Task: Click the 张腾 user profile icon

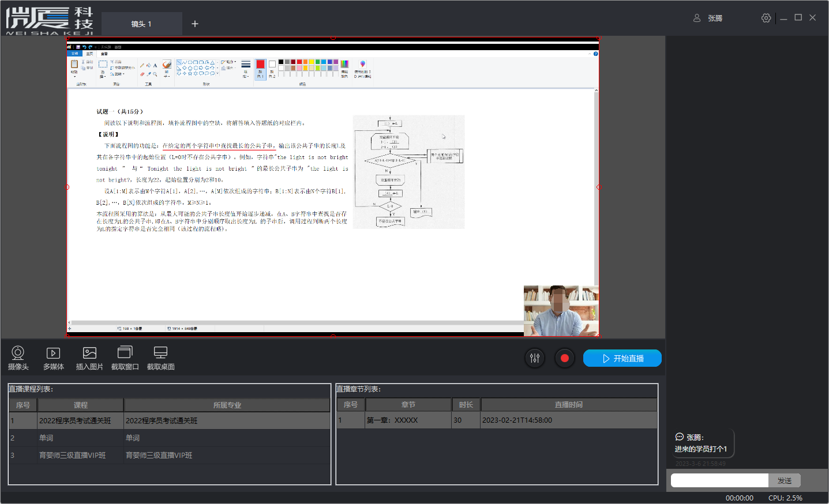Action: point(697,18)
